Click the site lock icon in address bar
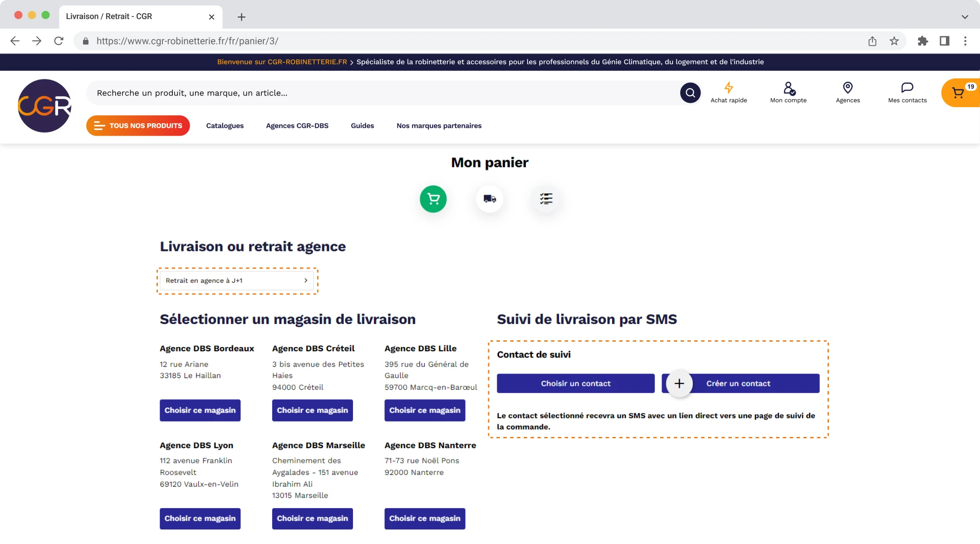Screen dimensions: 980x544 (x=86, y=41)
